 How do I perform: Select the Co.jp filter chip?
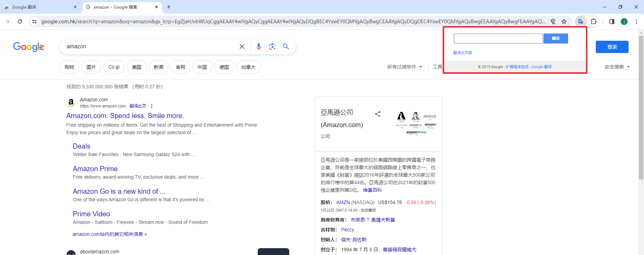(x=114, y=67)
